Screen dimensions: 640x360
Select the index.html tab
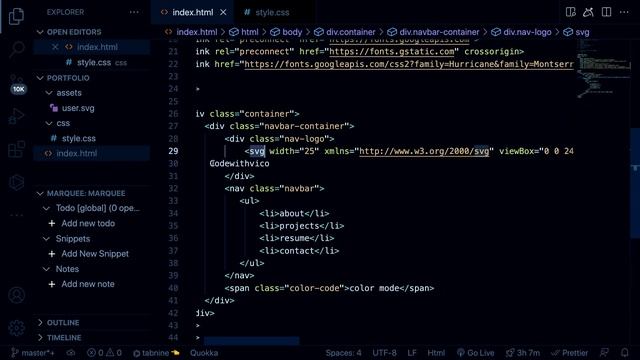(192, 12)
